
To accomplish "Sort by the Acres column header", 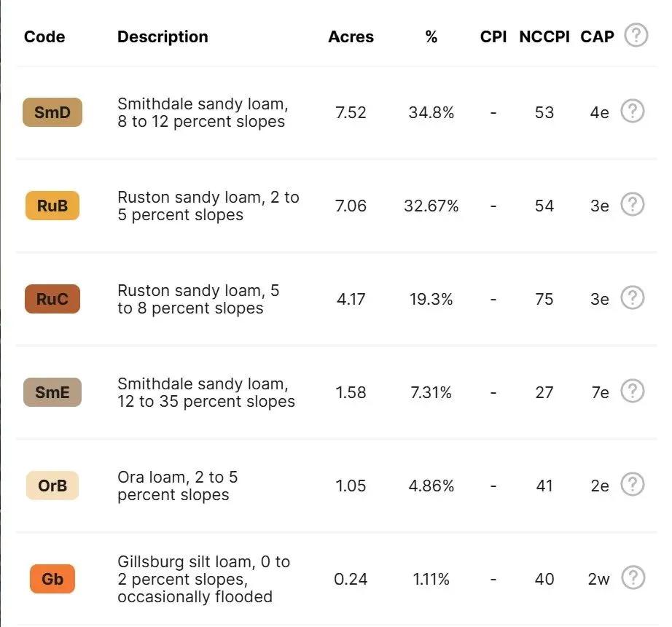I will [x=351, y=37].
